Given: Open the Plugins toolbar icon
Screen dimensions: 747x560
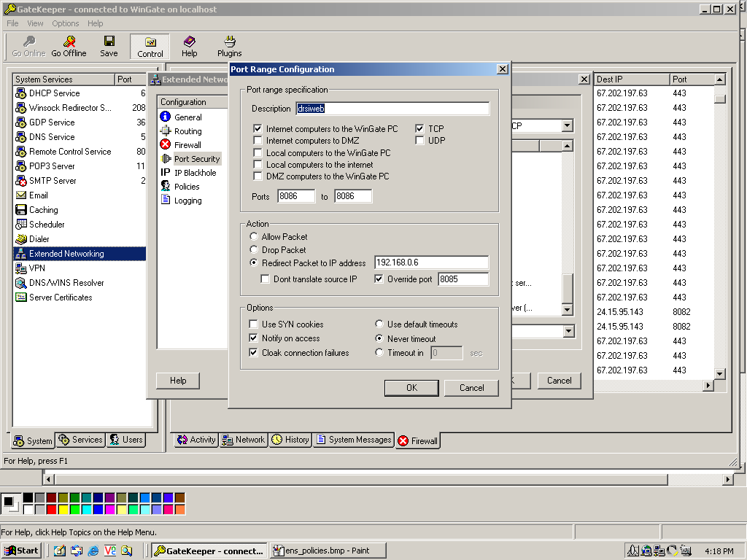Looking at the screenshot, I should coord(230,46).
